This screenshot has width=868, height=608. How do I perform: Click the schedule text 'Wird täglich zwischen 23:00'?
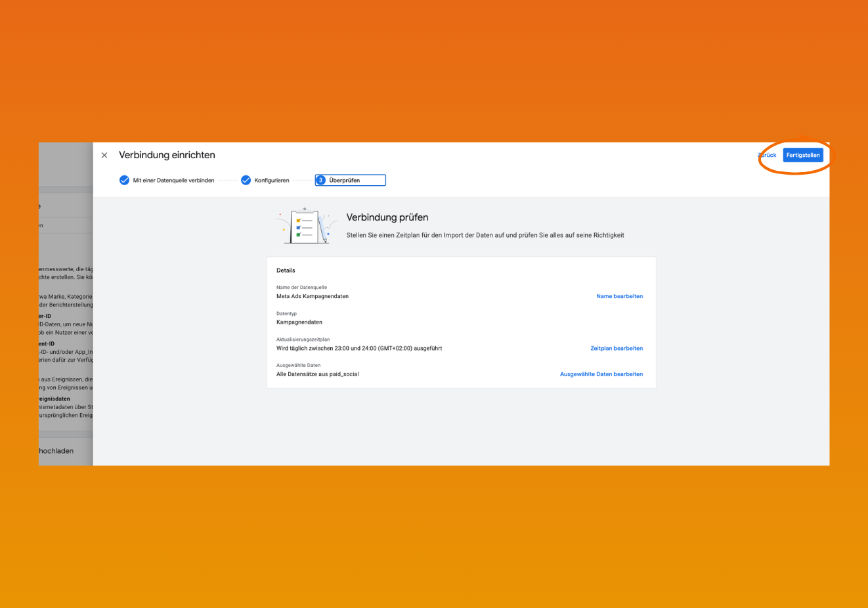click(359, 348)
